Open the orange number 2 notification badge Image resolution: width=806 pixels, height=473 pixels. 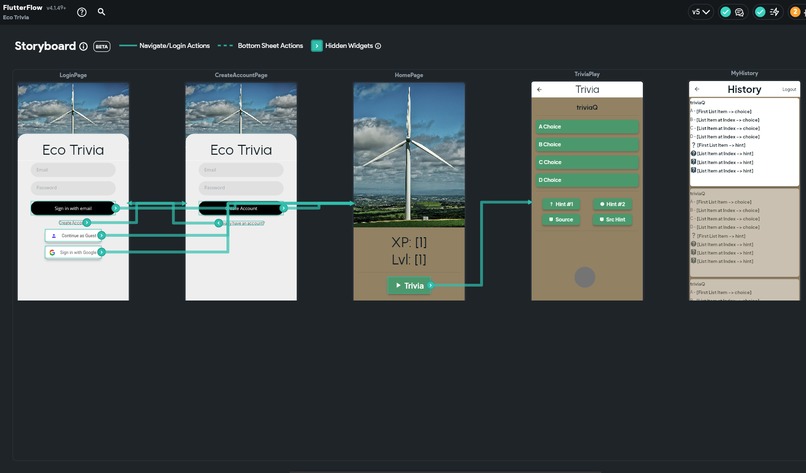click(795, 12)
